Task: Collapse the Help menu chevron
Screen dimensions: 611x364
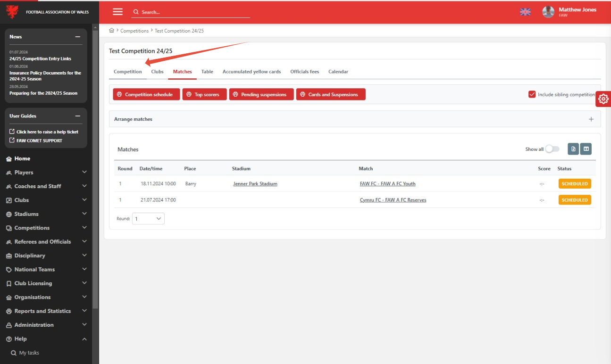Action: 84,339
